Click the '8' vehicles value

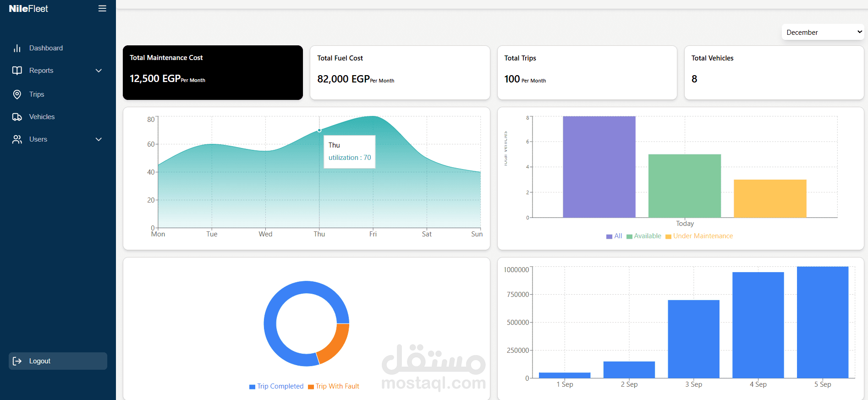[x=694, y=79]
